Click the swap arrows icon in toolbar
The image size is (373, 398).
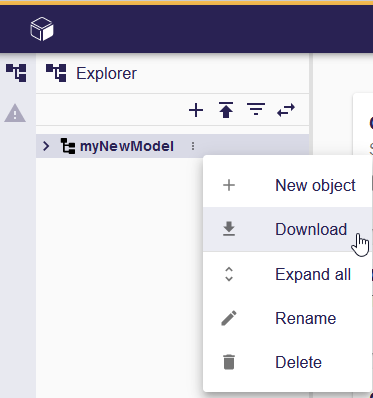pos(286,110)
